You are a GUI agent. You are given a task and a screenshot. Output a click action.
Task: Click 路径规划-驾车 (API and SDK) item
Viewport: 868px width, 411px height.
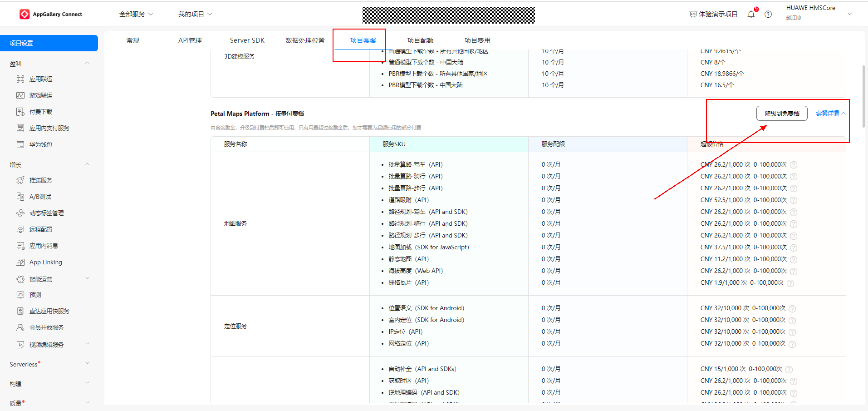point(428,212)
